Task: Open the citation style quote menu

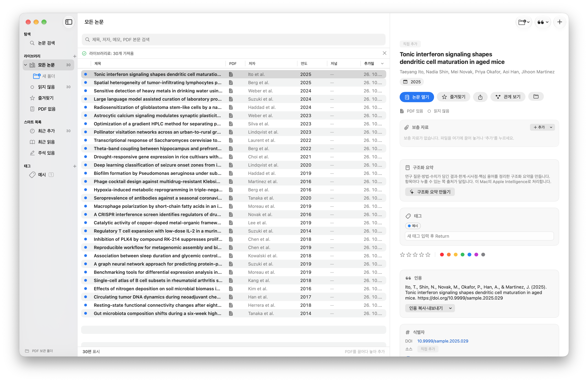Action: click(543, 22)
